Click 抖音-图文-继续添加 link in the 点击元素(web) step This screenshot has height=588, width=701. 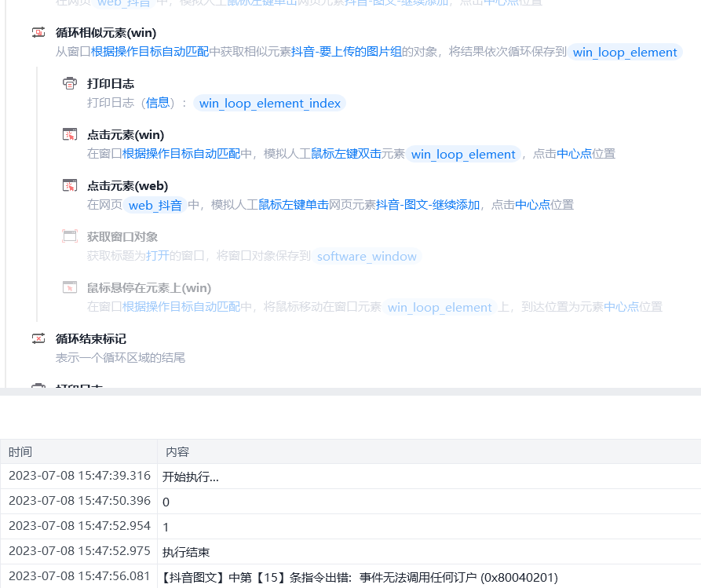coord(427,205)
